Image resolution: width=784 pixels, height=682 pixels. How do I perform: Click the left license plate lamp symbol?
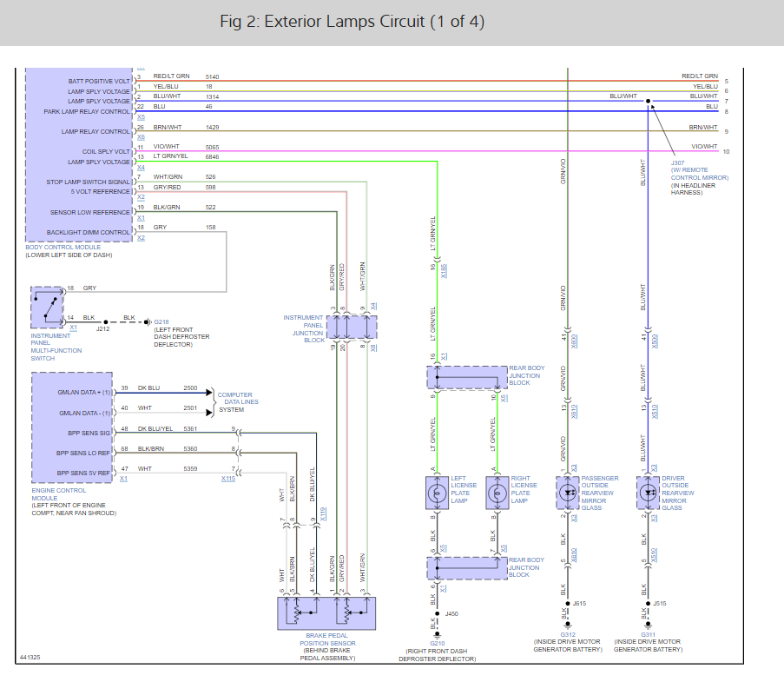437,493
